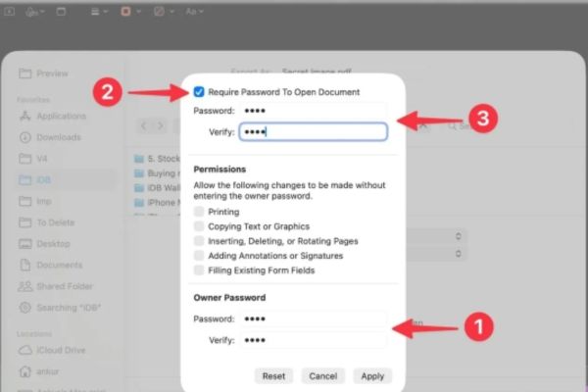
Task: Click the focused Verify field under Password
Action: point(314,131)
